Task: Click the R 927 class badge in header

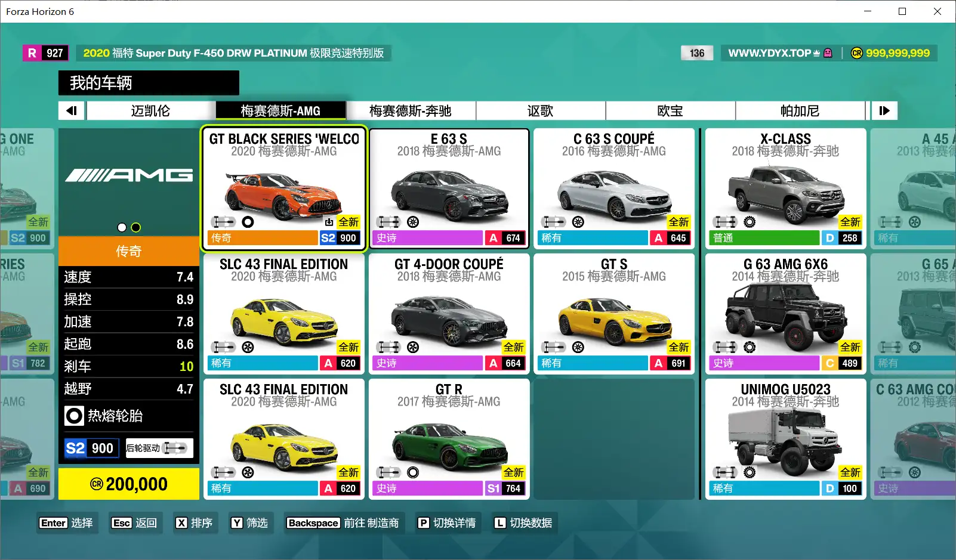Action: [46, 53]
